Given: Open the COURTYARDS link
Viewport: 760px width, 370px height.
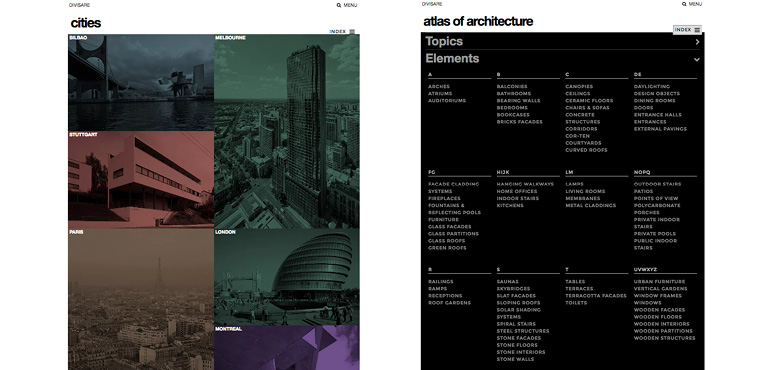Looking at the screenshot, I should click(583, 143).
